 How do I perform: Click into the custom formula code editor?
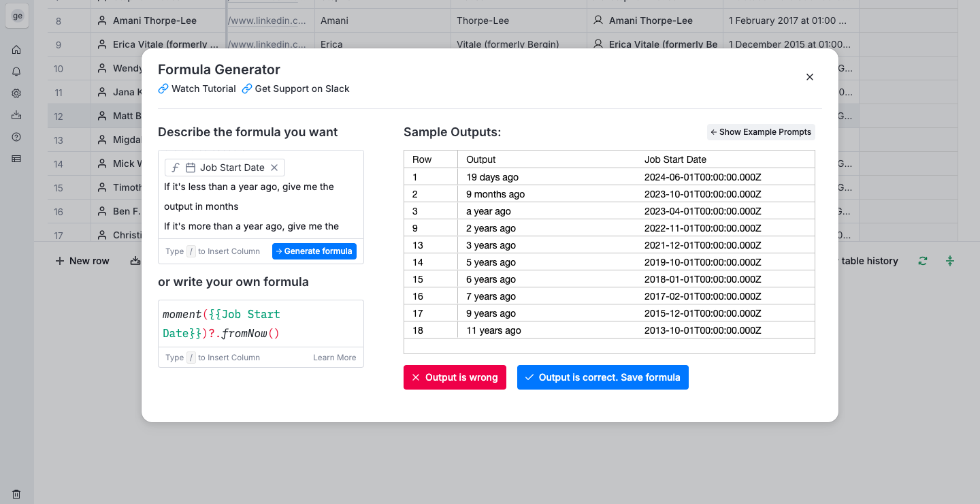[x=261, y=324]
